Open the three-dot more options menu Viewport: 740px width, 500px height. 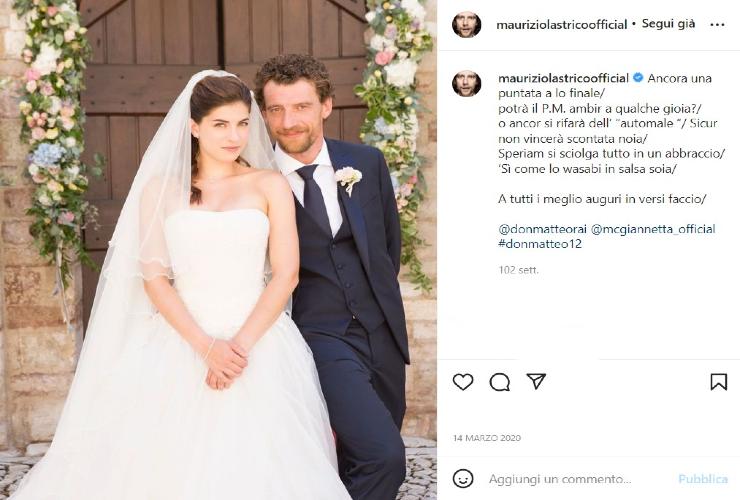717,25
